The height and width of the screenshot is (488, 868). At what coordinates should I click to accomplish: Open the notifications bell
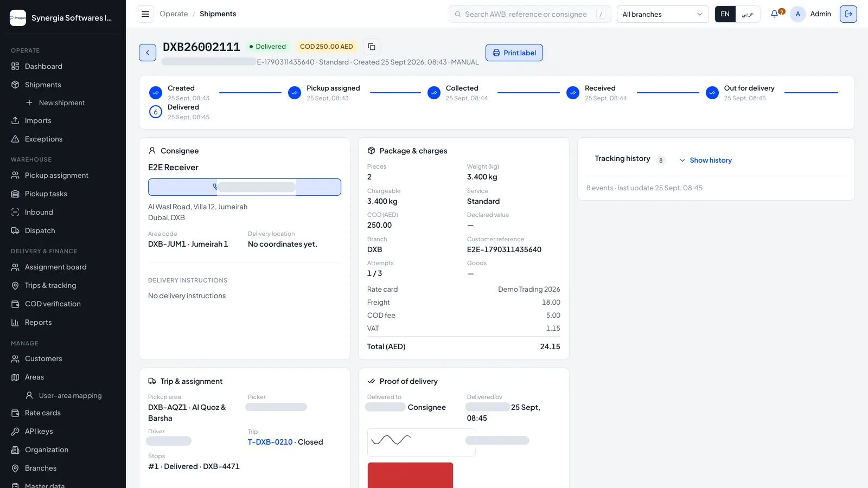point(774,14)
